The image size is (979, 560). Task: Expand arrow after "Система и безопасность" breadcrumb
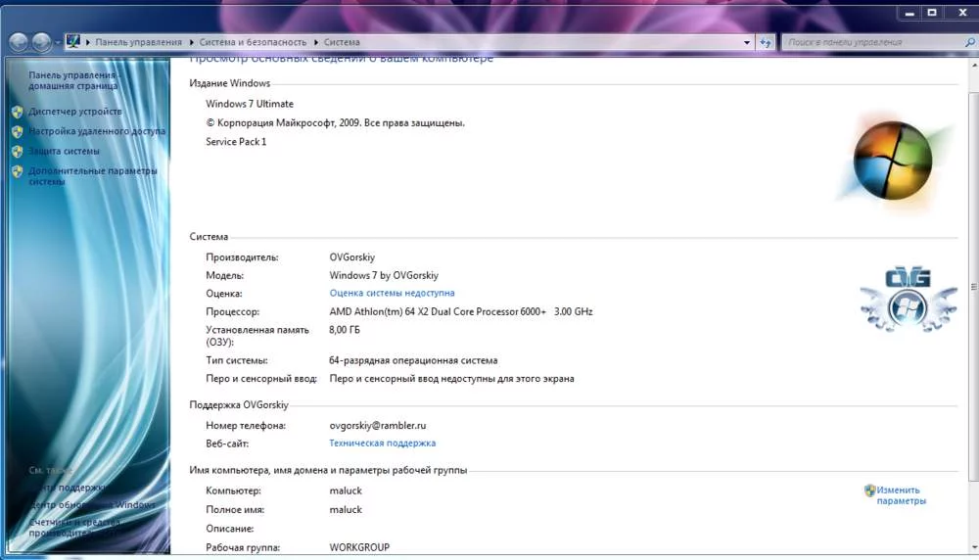click(315, 42)
